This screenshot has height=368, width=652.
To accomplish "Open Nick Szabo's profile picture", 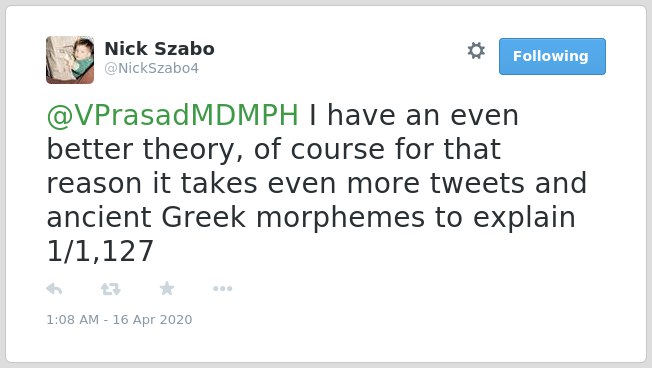I will [x=70, y=60].
